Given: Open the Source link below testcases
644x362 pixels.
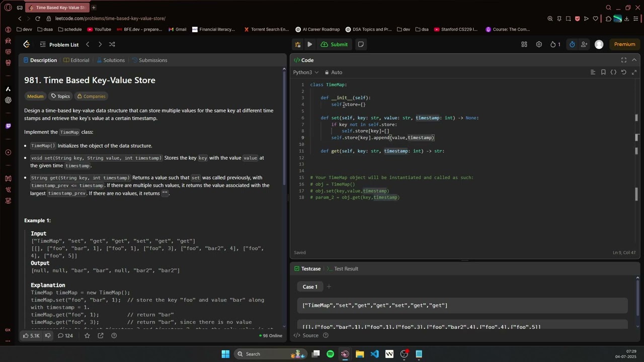Looking at the screenshot, I should tap(307, 335).
